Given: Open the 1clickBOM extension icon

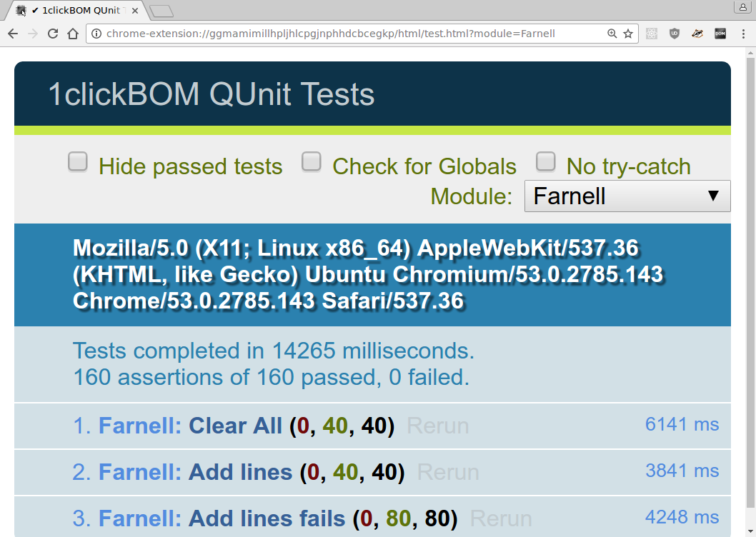Looking at the screenshot, I should [x=720, y=34].
